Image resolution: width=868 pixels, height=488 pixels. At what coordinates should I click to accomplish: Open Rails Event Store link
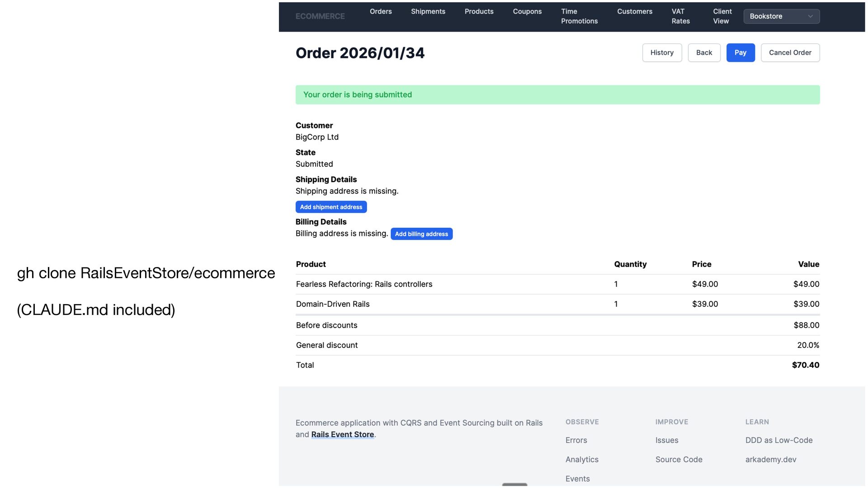coord(342,435)
